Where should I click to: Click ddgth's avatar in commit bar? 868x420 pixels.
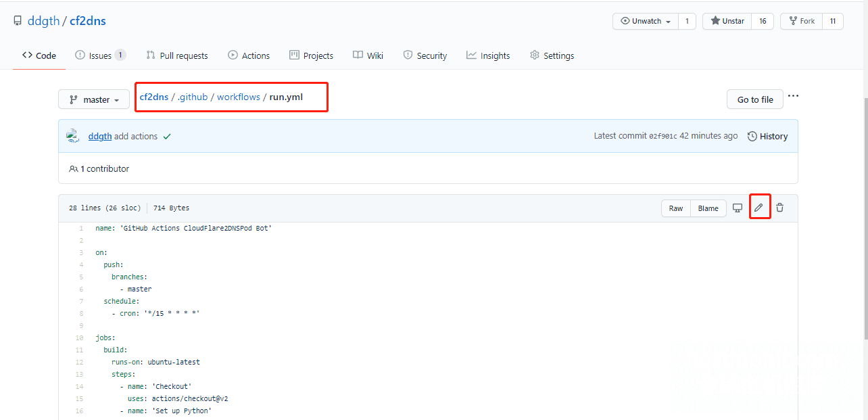pyautogui.click(x=73, y=136)
